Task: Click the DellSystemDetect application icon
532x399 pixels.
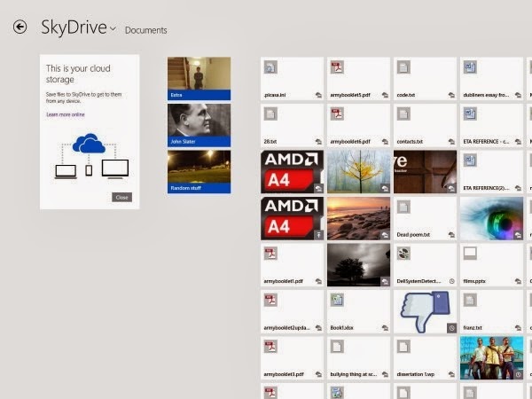Action: (403, 253)
